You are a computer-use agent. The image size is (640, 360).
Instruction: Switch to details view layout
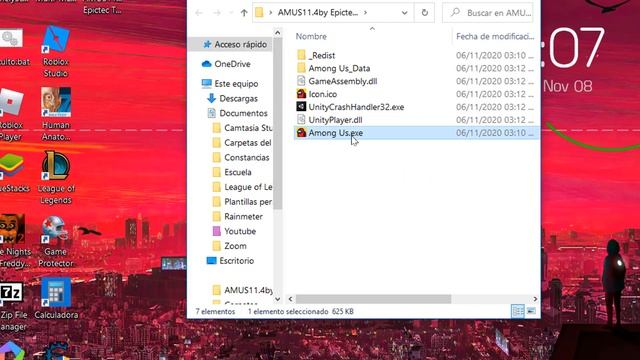click(x=518, y=311)
